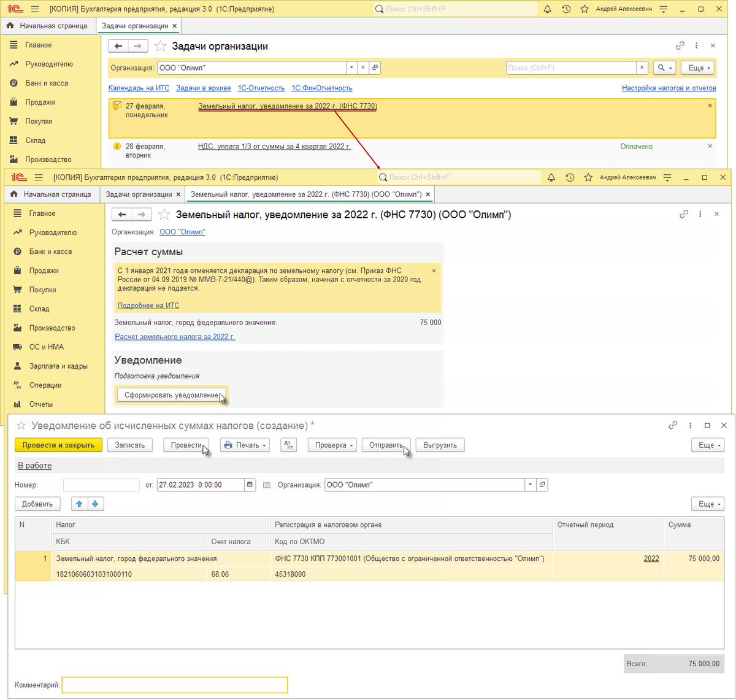
Task: Open notifications bell in top window title bar
Action: [548, 9]
